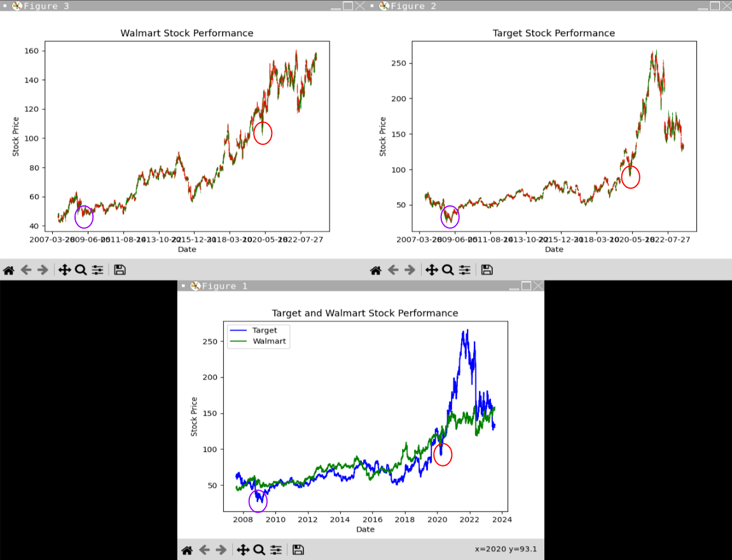
Task: Click the 2024 x-axis tick in Figure 1
Action: (x=502, y=519)
